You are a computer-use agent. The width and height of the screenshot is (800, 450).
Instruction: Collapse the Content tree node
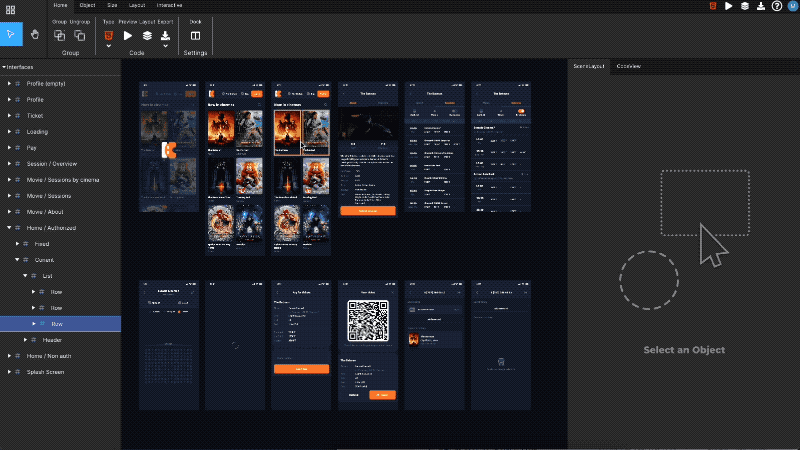coord(17,260)
